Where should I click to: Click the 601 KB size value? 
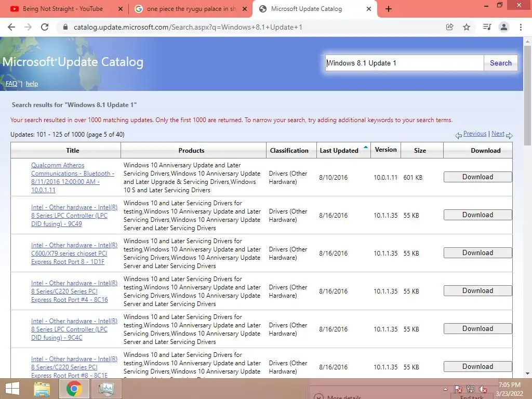[x=413, y=178]
